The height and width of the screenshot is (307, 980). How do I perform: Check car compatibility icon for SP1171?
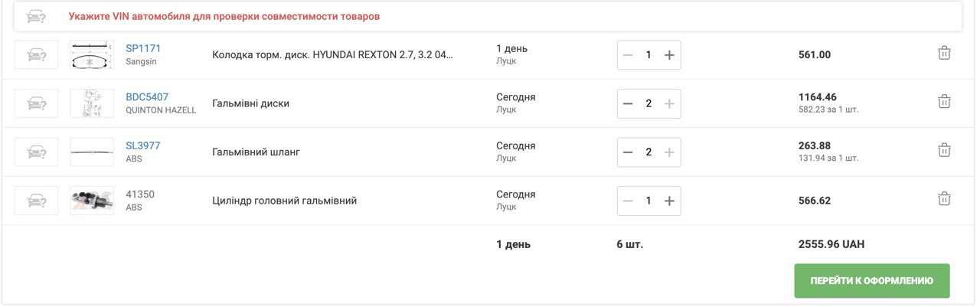pyautogui.click(x=37, y=54)
